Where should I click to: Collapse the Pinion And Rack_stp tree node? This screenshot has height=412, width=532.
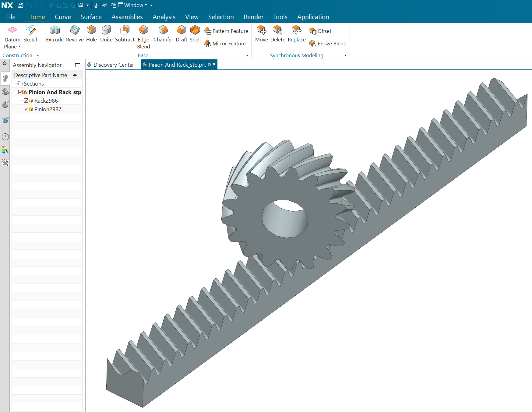15,92
